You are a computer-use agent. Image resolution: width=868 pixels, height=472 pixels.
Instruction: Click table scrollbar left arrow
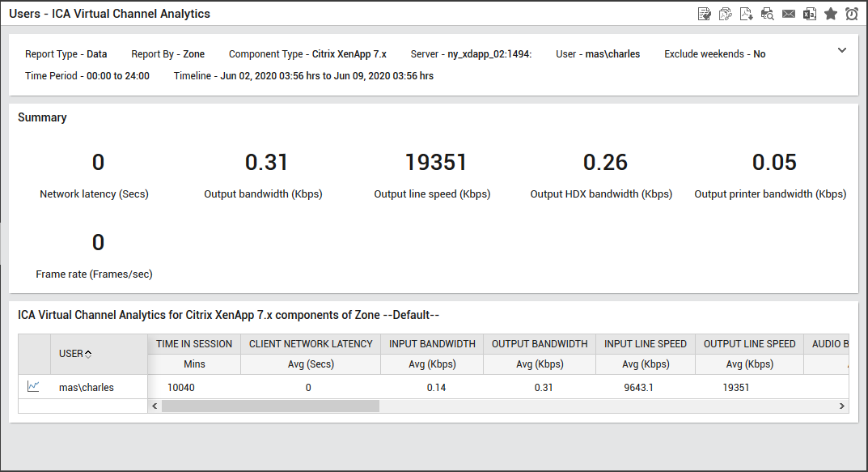(155, 406)
